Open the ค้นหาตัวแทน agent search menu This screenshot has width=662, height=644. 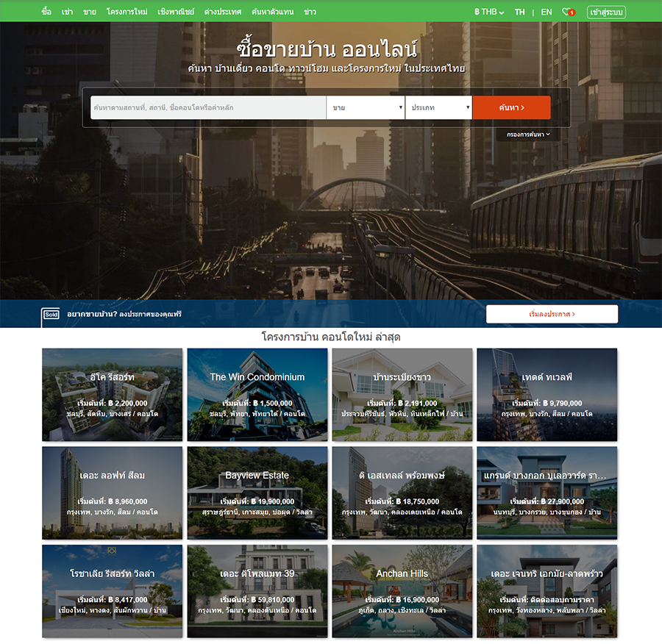(x=272, y=12)
